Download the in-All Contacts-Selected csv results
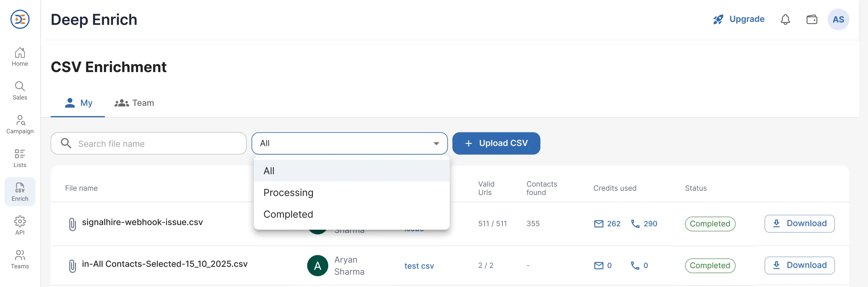This screenshot has width=868, height=287. 799,265
